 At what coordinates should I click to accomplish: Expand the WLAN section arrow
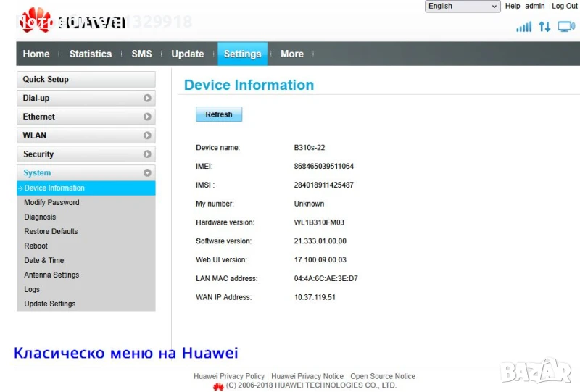(x=147, y=135)
